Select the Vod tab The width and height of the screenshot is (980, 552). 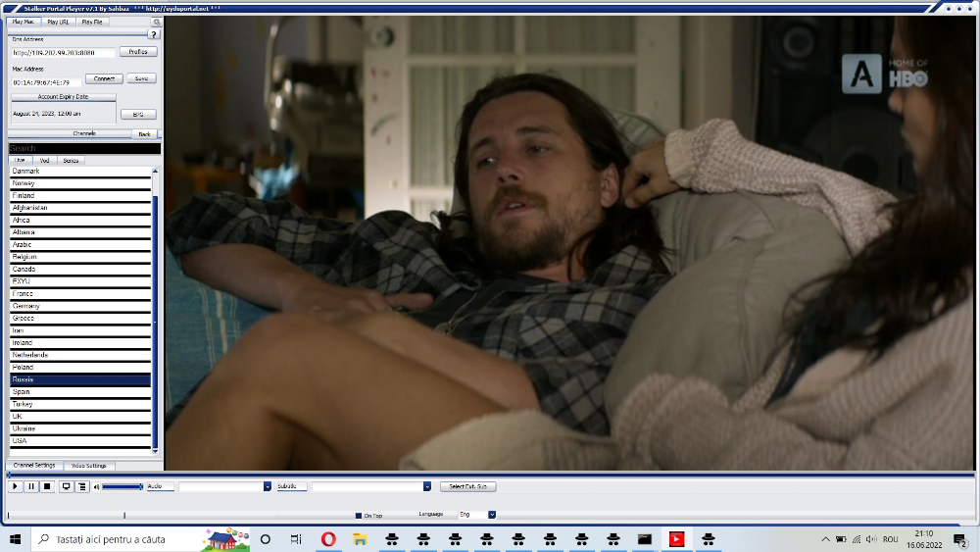pos(44,161)
